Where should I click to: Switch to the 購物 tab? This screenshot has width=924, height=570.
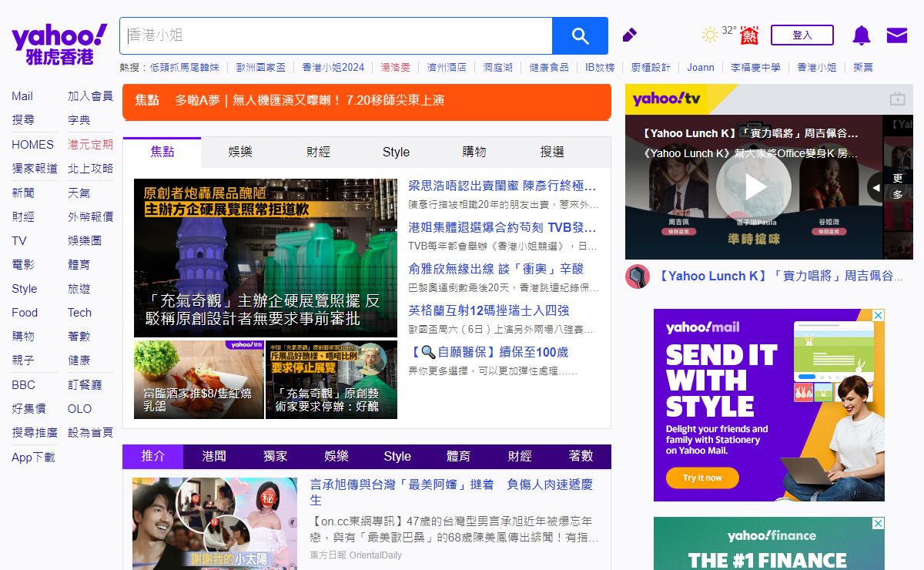pyautogui.click(x=474, y=153)
